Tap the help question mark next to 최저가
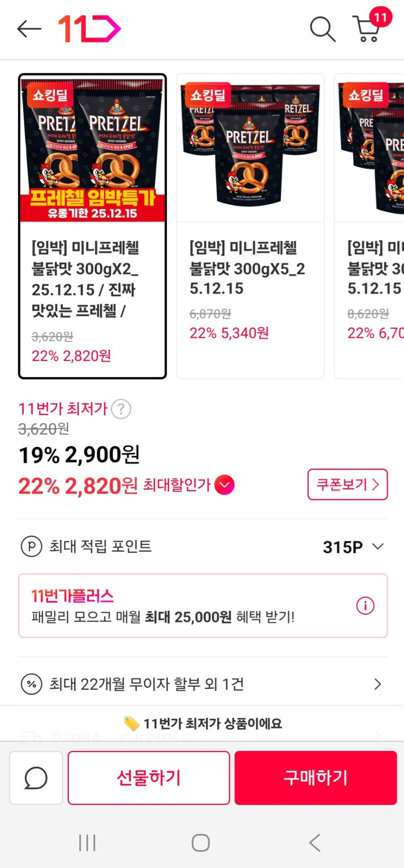 (x=120, y=409)
